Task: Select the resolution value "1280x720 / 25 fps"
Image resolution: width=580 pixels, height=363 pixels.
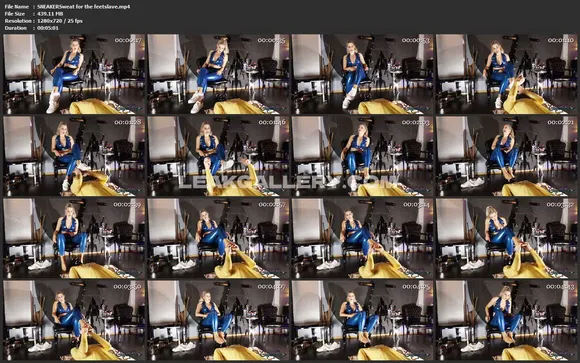Action: (60, 21)
